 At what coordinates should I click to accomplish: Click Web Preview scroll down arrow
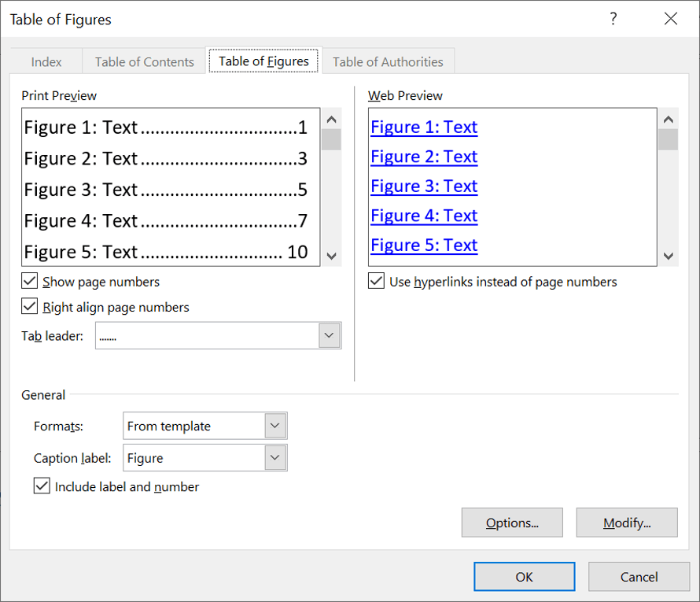point(669,256)
